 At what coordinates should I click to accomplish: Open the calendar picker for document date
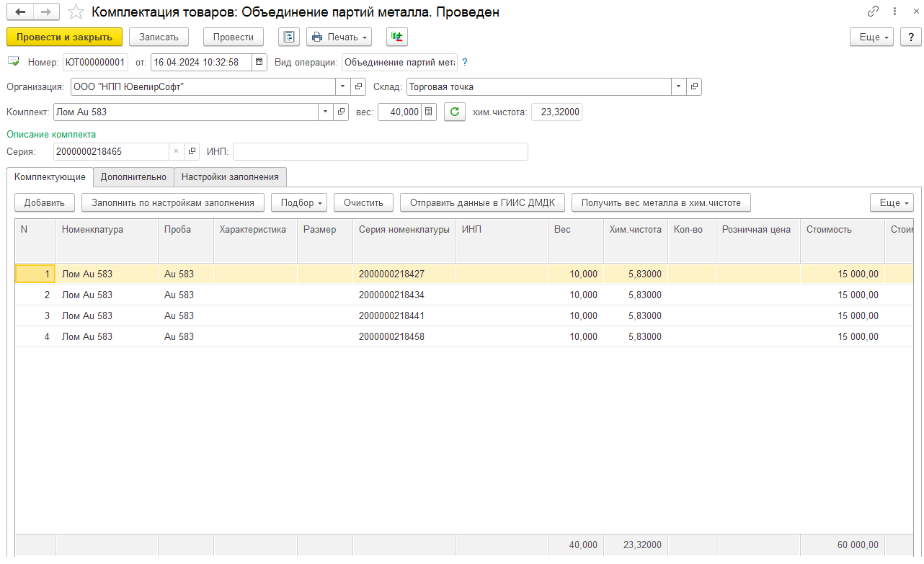coord(259,62)
